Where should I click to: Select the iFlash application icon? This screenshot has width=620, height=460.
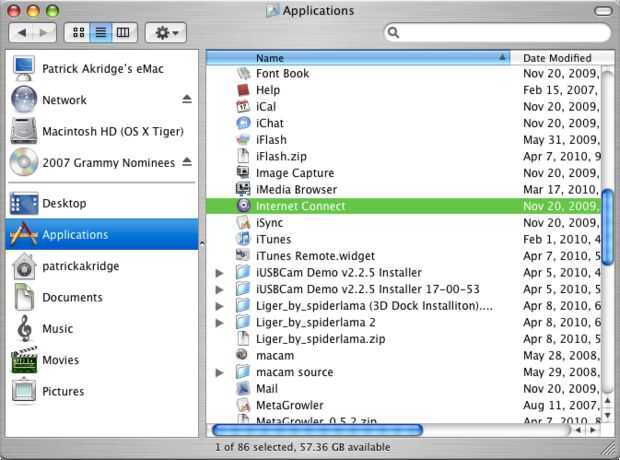pos(244,140)
